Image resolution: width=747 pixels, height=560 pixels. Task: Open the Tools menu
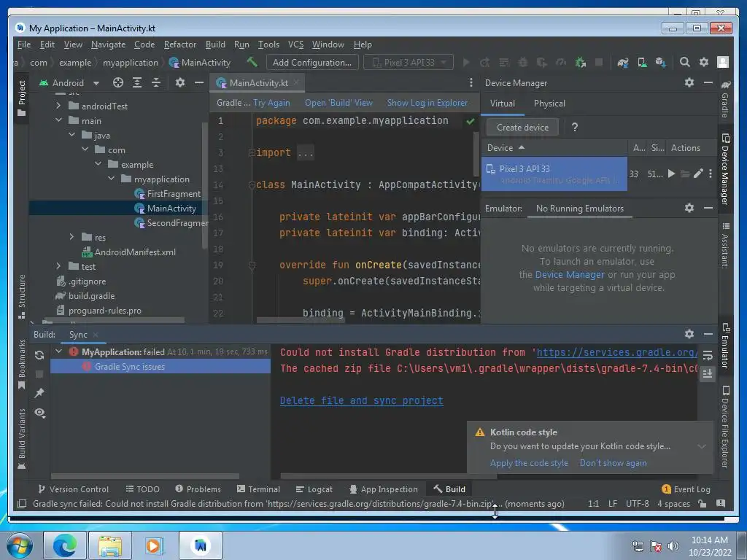[268, 44]
